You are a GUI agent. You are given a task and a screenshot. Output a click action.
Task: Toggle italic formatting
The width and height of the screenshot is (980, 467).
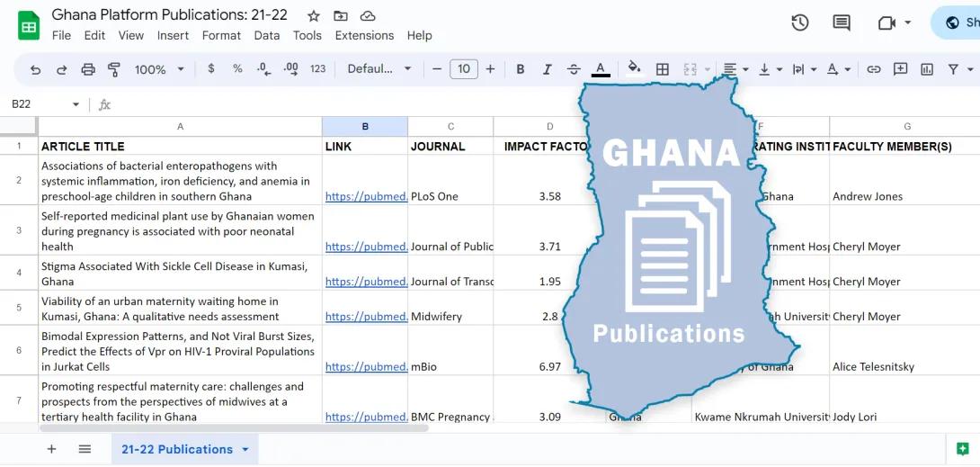(x=547, y=69)
